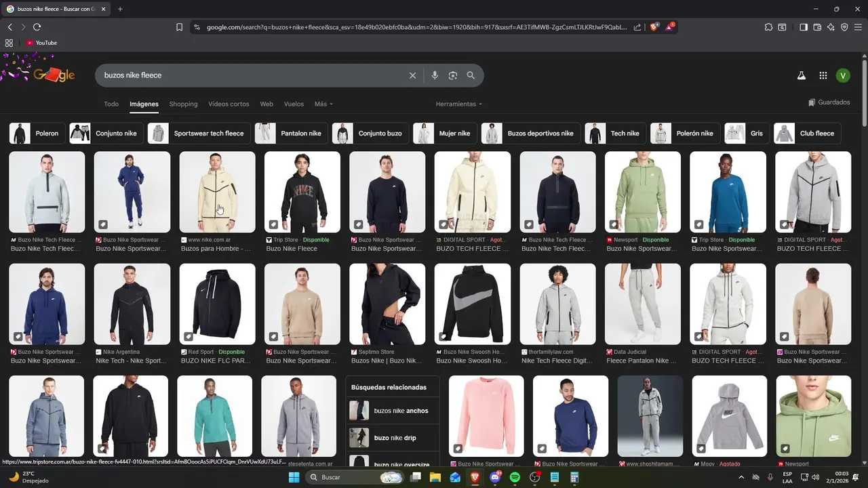Click the Google logo to go home
This screenshot has width=868, height=488.
(53, 75)
